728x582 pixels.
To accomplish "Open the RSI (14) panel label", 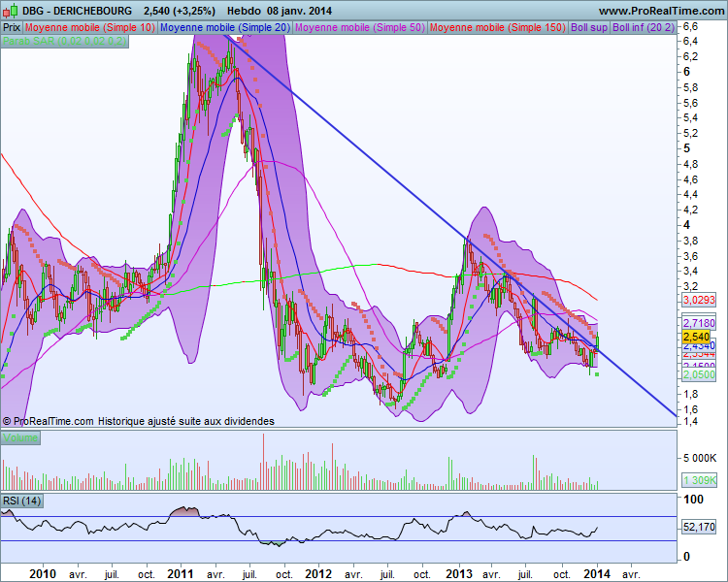I will point(21,501).
